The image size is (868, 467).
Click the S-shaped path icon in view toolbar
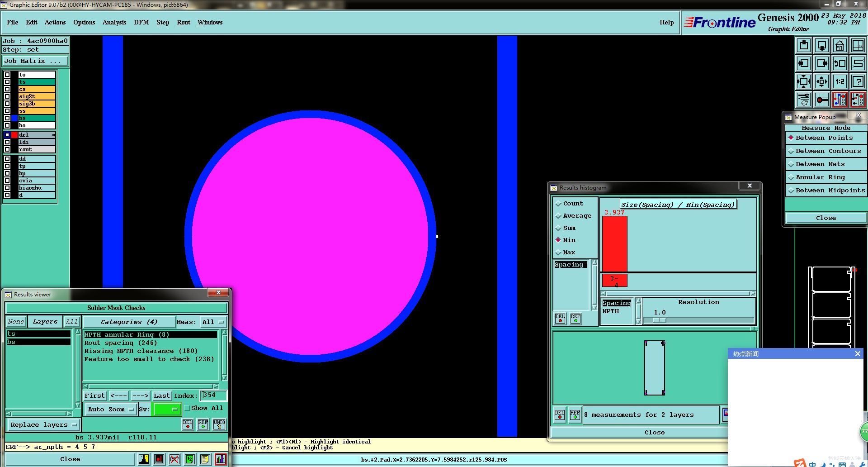pos(858,63)
